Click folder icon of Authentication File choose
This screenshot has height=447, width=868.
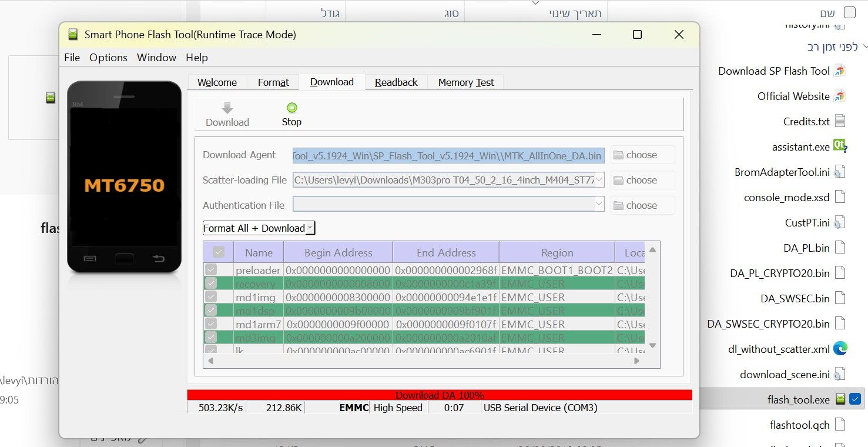click(x=618, y=206)
